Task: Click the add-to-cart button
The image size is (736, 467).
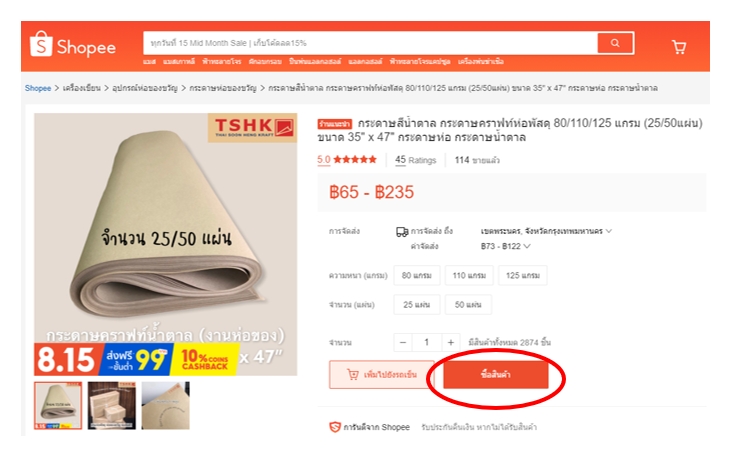Action: pyautogui.click(x=382, y=375)
